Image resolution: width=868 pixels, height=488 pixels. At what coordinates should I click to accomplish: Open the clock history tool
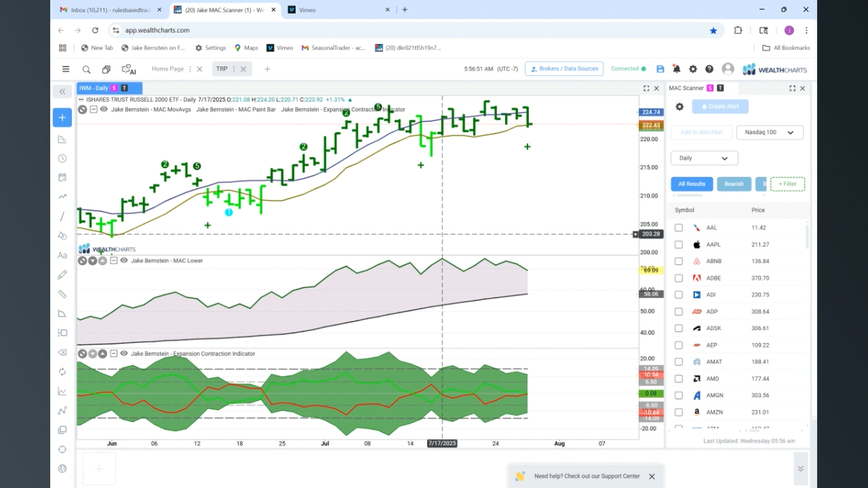[x=62, y=158]
